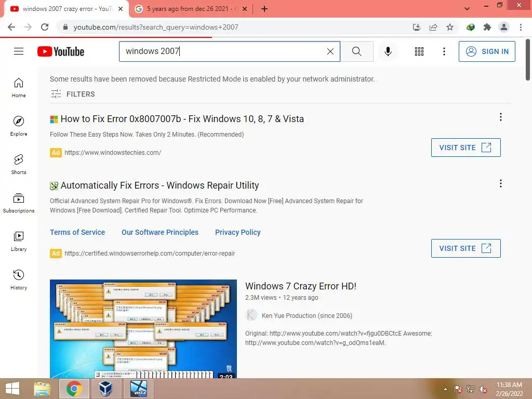
Task: Start voice search with microphone icon
Action: point(388,51)
